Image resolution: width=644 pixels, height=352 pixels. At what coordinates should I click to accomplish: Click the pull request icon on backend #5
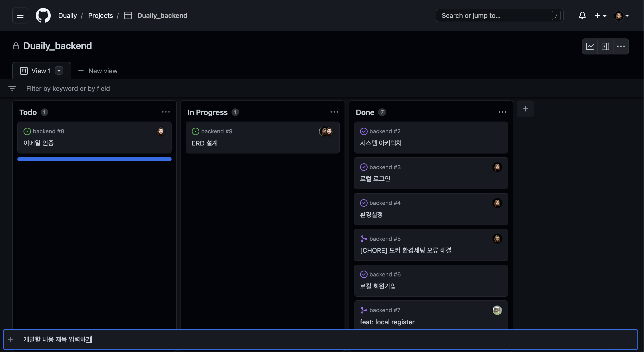[x=364, y=239]
